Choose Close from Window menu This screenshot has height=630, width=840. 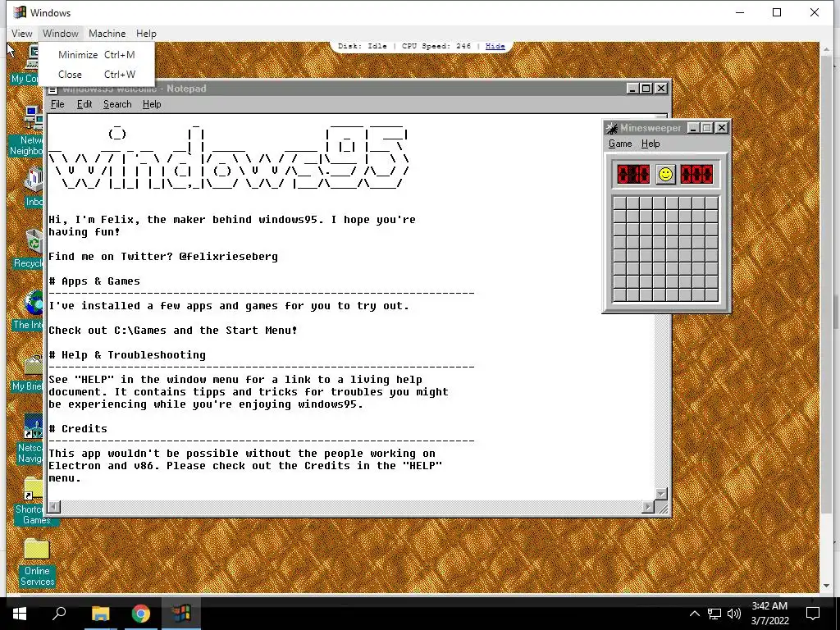tap(97, 75)
